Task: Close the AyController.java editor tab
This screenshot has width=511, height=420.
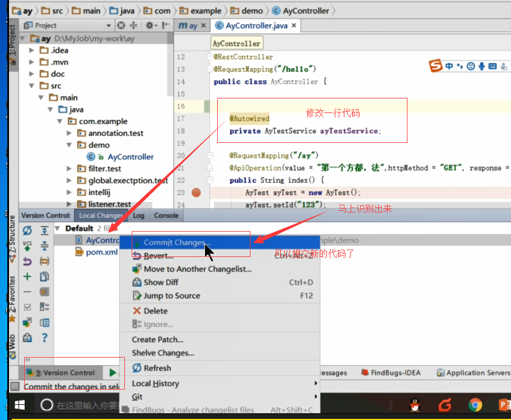Action: (x=294, y=25)
